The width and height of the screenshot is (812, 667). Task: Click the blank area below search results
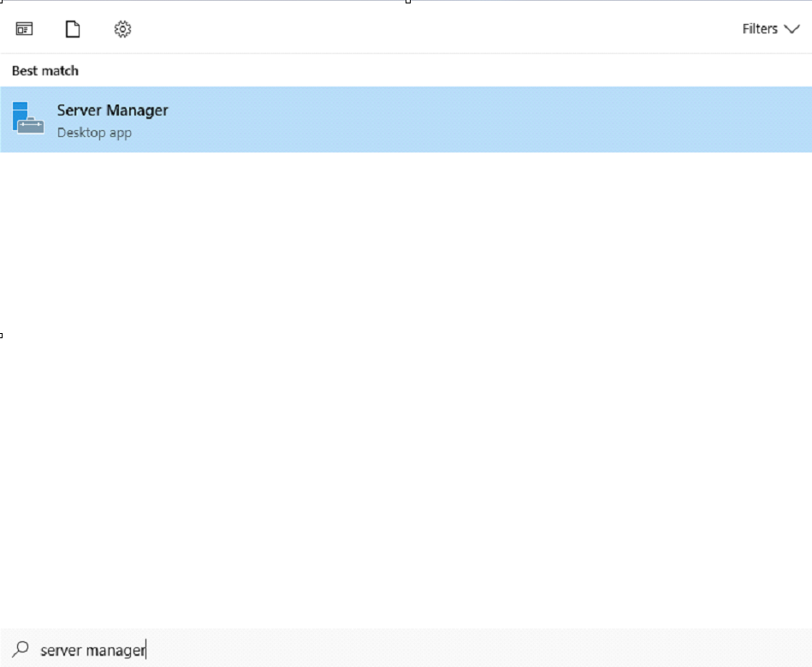pos(406,385)
